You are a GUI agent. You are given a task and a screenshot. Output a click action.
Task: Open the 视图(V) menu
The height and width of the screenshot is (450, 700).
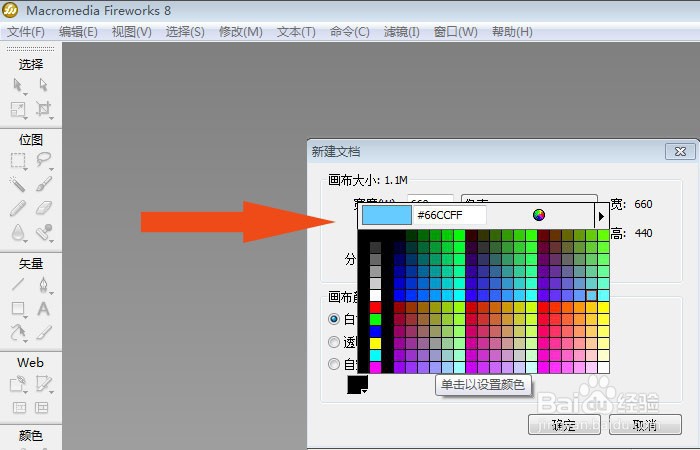tap(131, 32)
